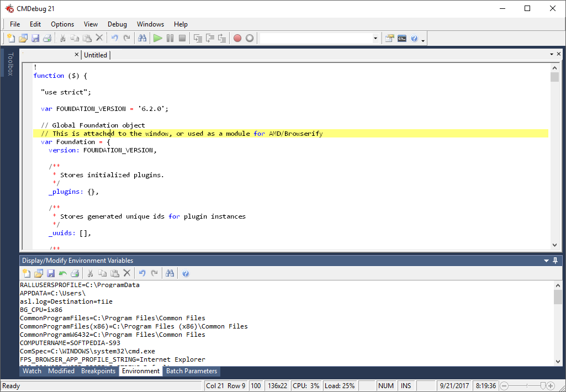This screenshot has width=566, height=392.
Task: Click the red breakpoint toggle icon
Action: click(x=237, y=38)
